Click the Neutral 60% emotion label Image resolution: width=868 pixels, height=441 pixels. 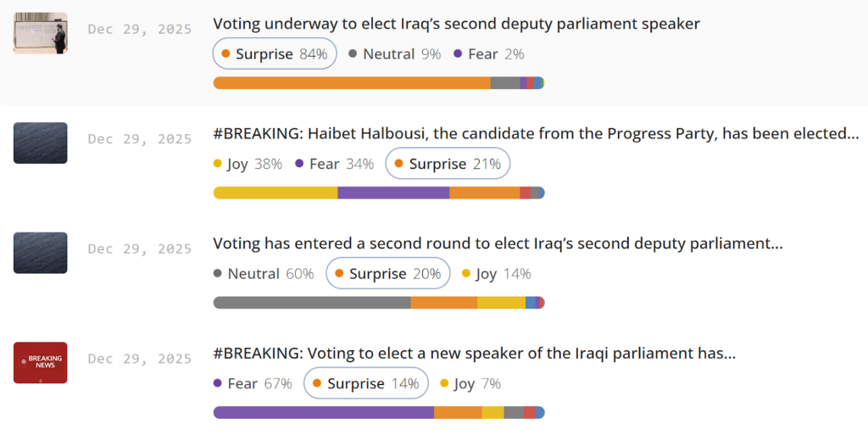[264, 274]
